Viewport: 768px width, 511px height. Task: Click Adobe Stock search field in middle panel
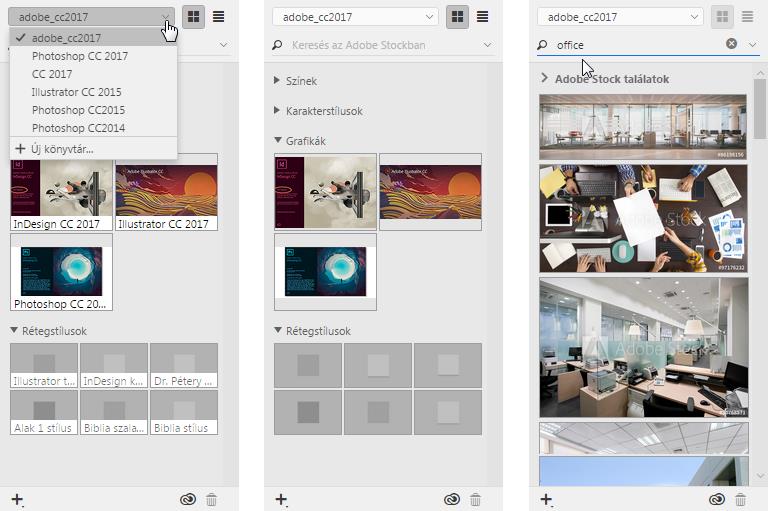(x=382, y=45)
